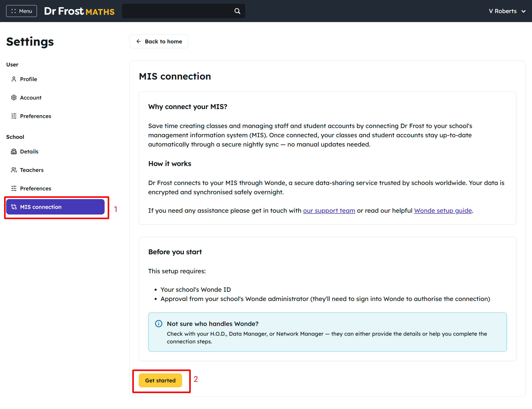Viewport: 532px width, 409px height.
Task: Click into the top search field
Action: 177,11
